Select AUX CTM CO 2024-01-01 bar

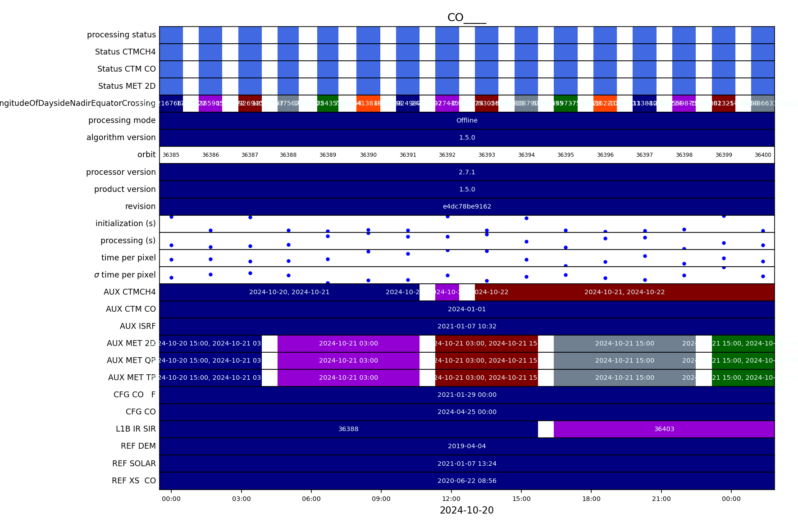click(x=467, y=309)
